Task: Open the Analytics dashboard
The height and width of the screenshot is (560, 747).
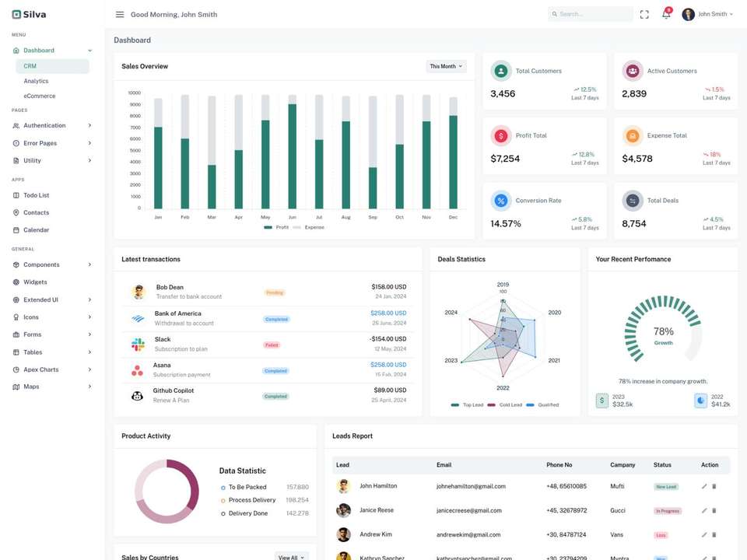Action: tap(37, 82)
